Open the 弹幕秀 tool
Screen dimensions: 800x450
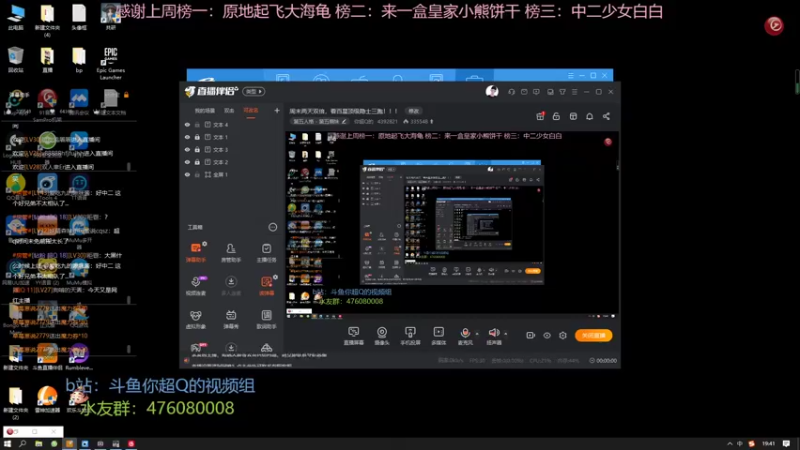tap(231, 319)
